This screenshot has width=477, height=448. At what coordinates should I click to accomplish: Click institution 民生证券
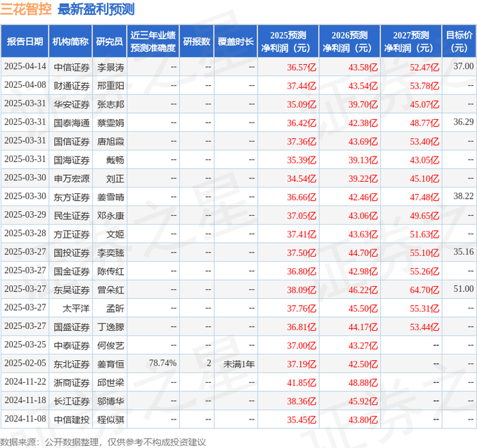coord(72,216)
